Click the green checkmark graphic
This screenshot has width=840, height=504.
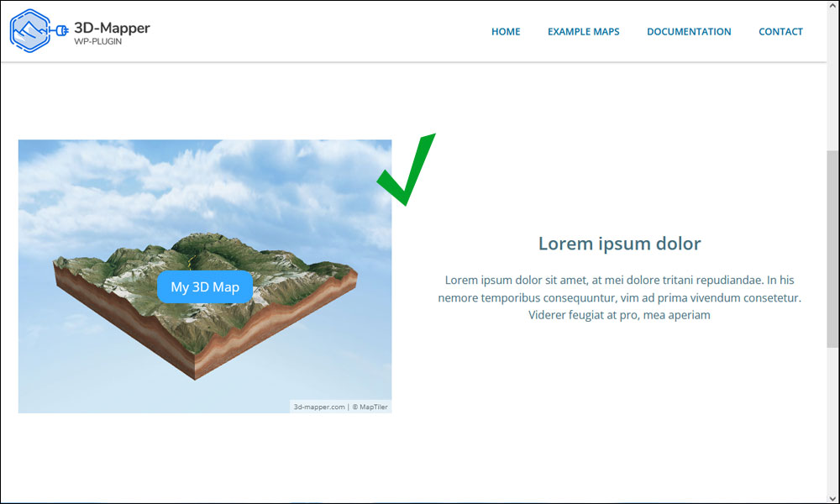coord(406,169)
